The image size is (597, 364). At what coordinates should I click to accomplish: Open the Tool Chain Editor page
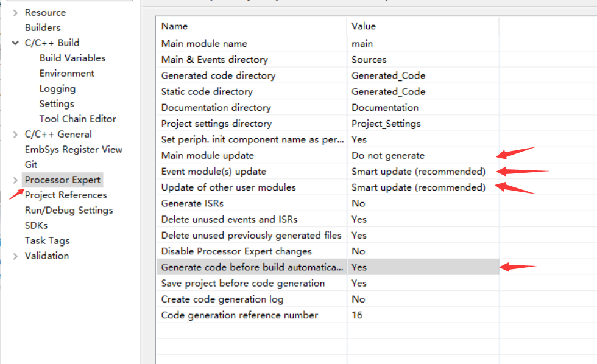(x=77, y=119)
